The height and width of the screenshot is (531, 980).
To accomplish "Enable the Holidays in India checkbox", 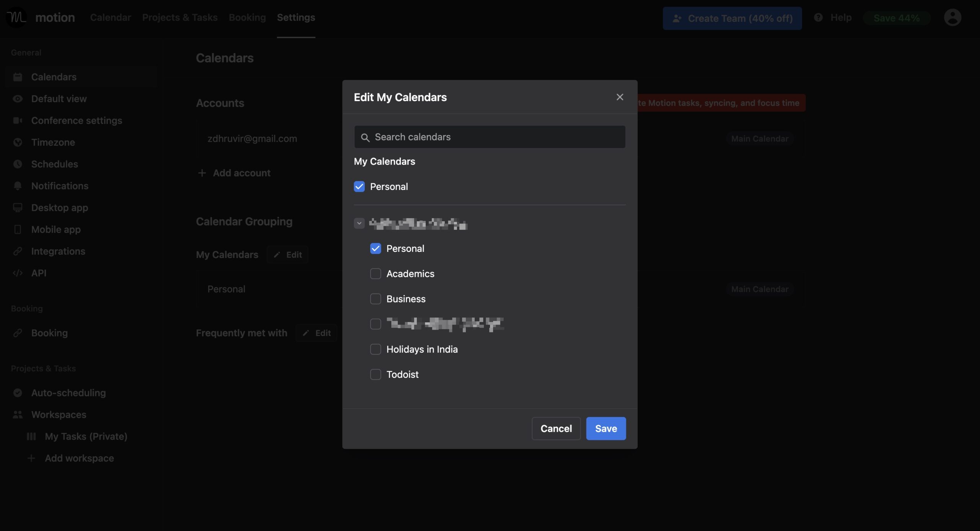I will point(375,348).
